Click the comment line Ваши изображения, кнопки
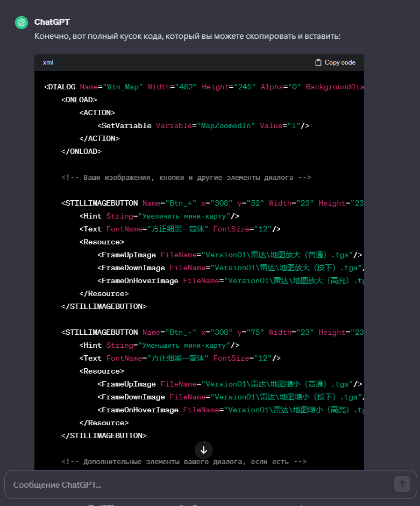 click(x=186, y=178)
